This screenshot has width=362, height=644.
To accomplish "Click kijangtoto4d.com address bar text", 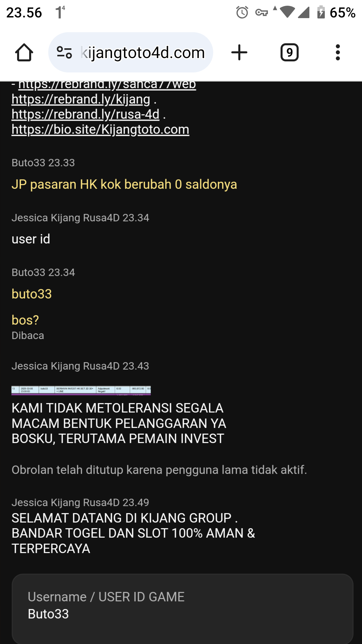I will (143, 53).
